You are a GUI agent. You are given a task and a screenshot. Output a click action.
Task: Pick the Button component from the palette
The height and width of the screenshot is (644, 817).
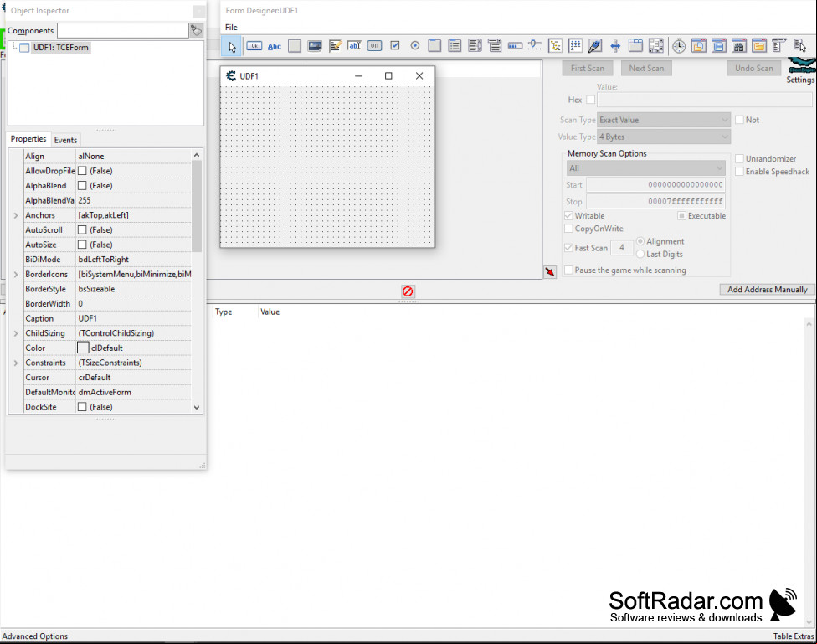[254, 46]
